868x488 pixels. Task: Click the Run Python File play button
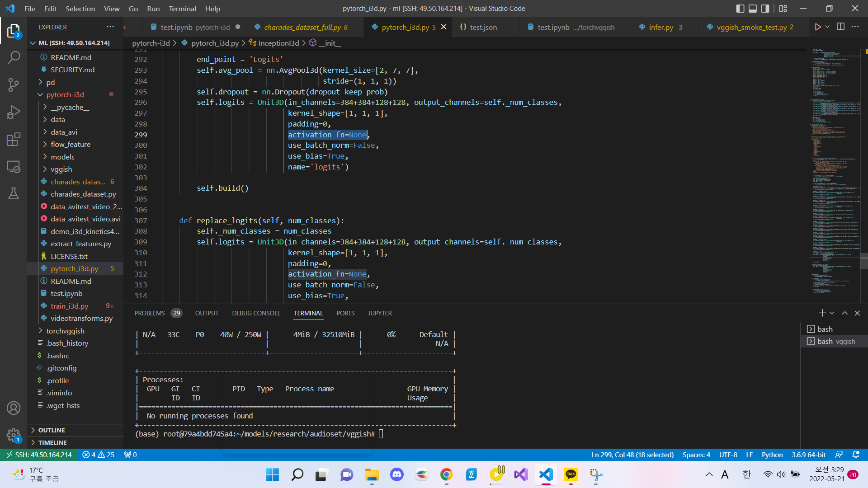(817, 27)
